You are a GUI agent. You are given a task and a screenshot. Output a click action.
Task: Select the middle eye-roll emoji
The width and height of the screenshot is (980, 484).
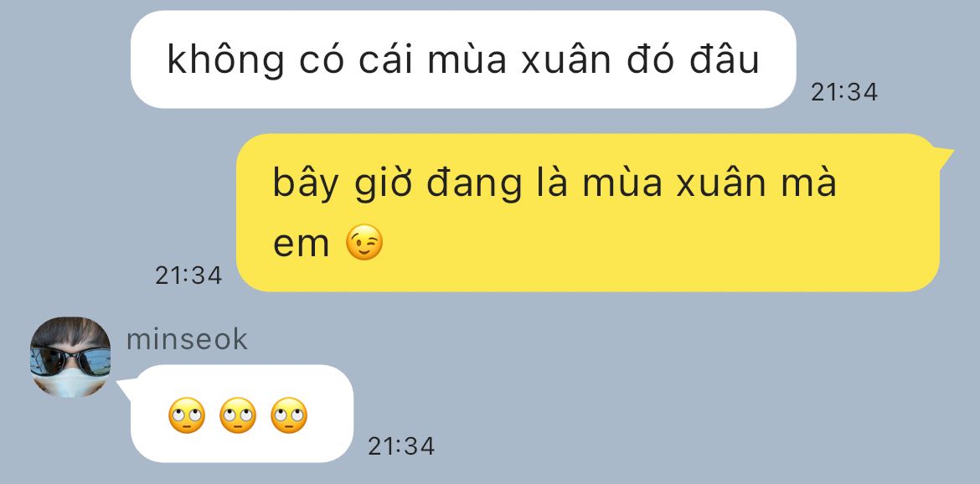coord(238,415)
